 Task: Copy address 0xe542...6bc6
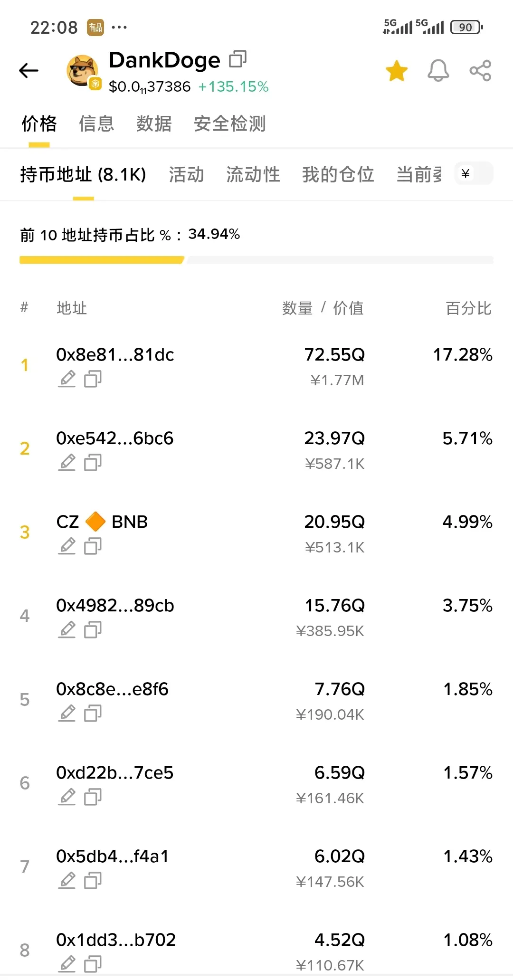[93, 462]
